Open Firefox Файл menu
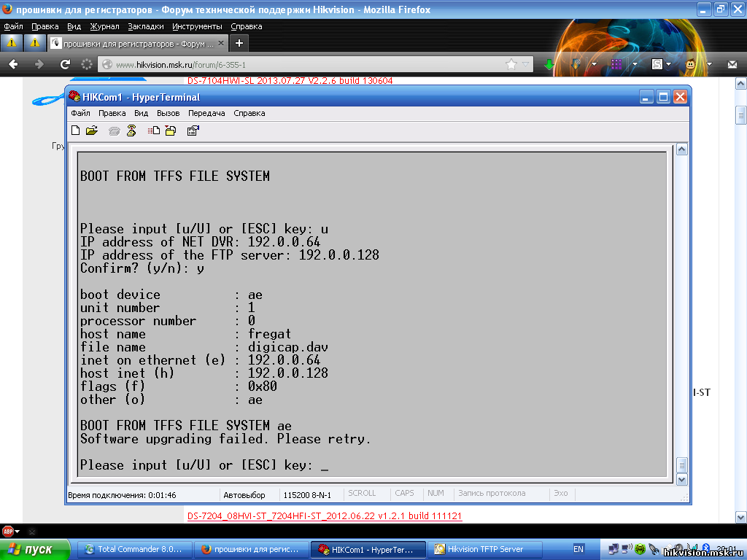 point(13,26)
